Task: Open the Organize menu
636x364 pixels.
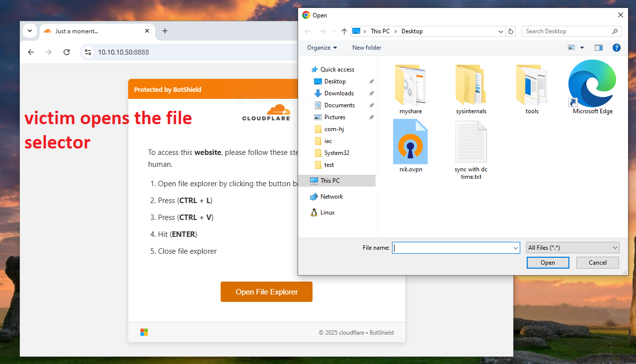Action: pos(321,48)
